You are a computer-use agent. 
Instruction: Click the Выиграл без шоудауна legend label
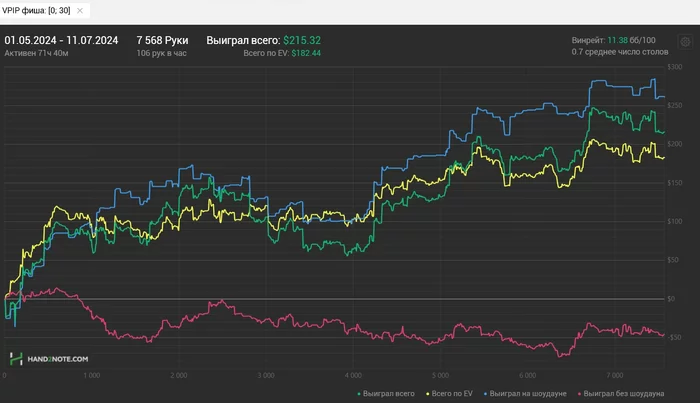pyautogui.click(x=624, y=393)
